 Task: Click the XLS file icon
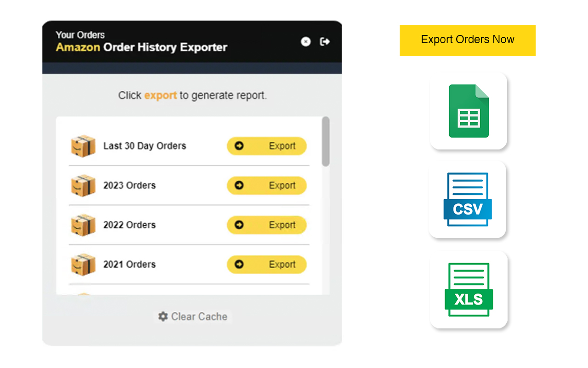469,289
